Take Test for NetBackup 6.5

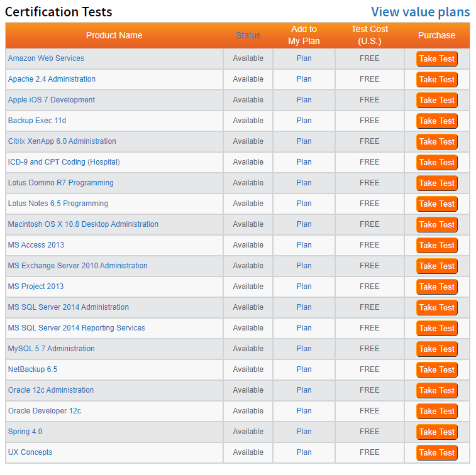(436, 369)
